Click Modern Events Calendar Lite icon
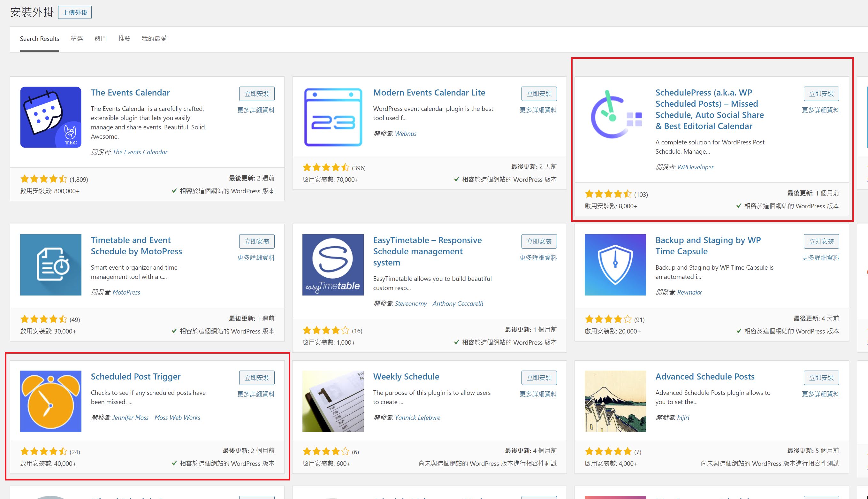Screen dimensions: 868x499 [333, 117]
